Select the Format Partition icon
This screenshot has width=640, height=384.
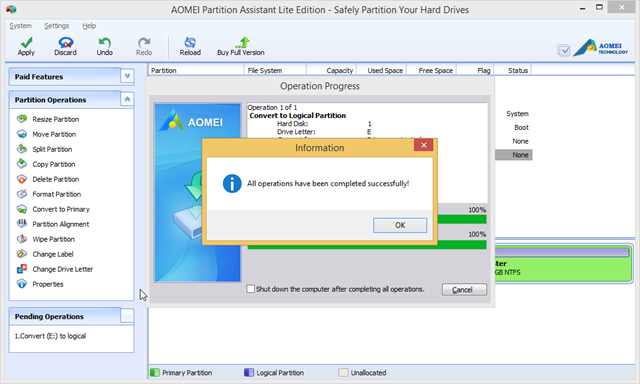coord(22,194)
